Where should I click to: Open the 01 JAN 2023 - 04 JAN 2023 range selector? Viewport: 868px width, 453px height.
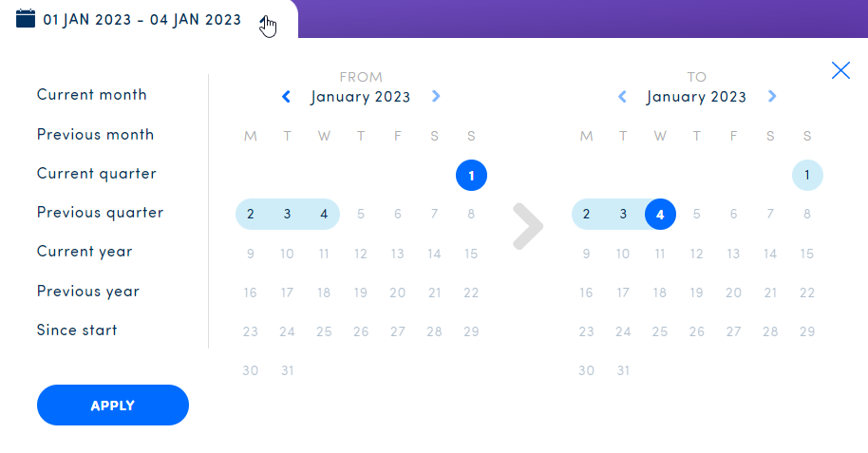point(142,19)
